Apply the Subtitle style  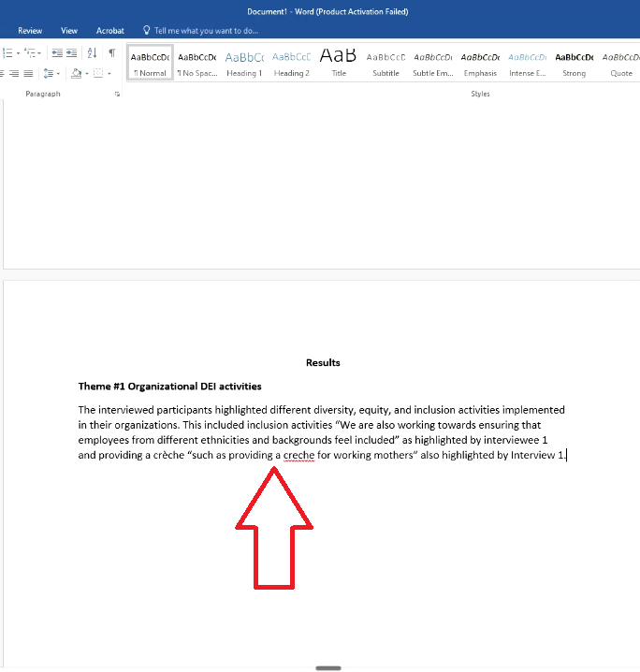point(385,63)
